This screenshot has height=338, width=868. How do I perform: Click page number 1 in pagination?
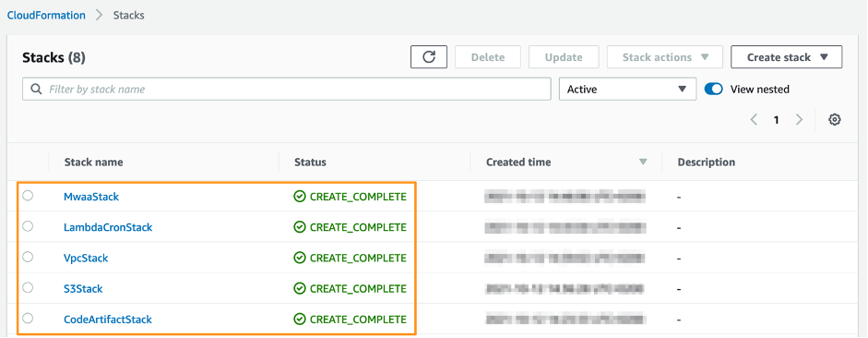click(x=776, y=120)
